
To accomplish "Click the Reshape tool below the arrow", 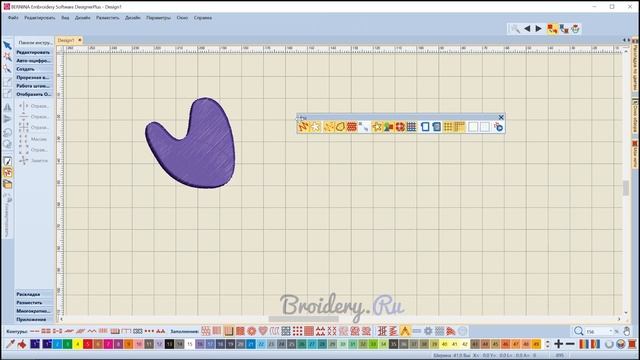I will [7, 57].
